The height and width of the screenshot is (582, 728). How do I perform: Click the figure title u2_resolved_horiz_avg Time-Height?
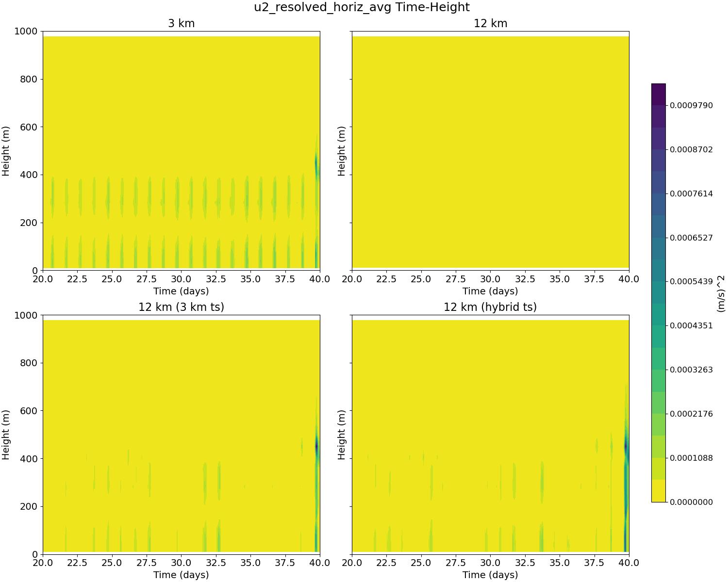coord(362,7)
